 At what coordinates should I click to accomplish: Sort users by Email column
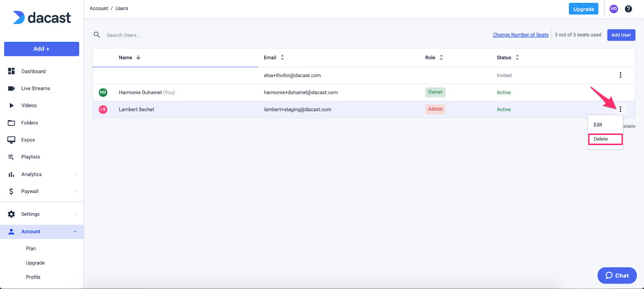point(282,58)
